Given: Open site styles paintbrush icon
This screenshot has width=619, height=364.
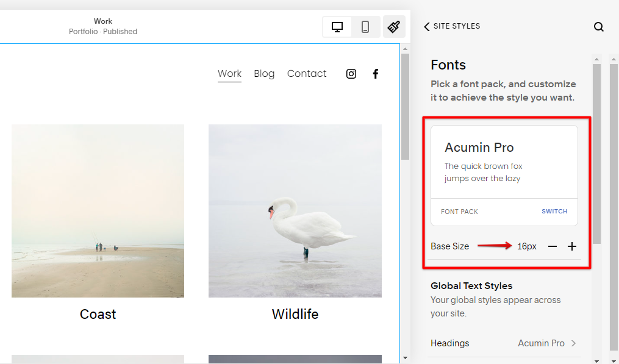Looking at the screenshot, I should (393, 27).
